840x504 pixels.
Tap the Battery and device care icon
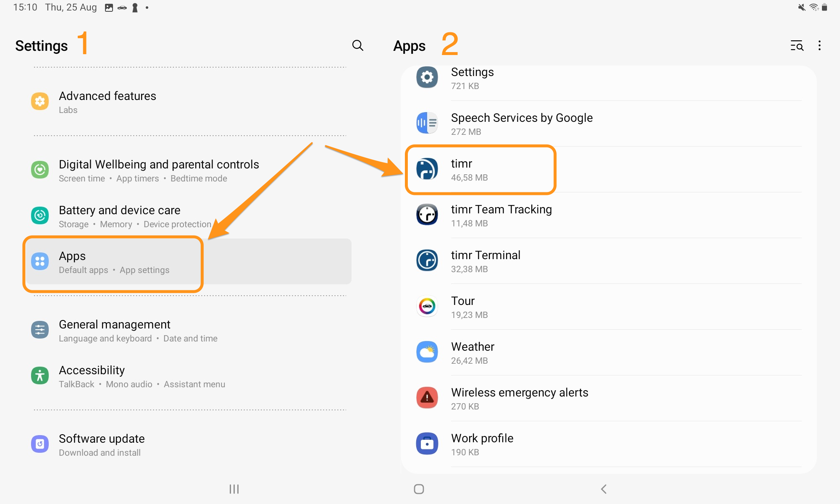[x=40, y=215]
